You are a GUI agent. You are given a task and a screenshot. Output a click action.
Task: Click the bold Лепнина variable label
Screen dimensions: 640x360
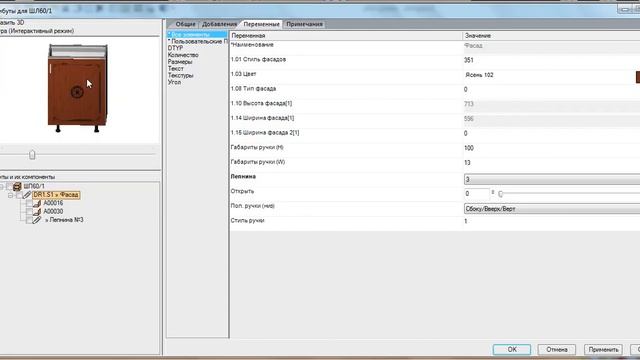click(x=243, y=177)
